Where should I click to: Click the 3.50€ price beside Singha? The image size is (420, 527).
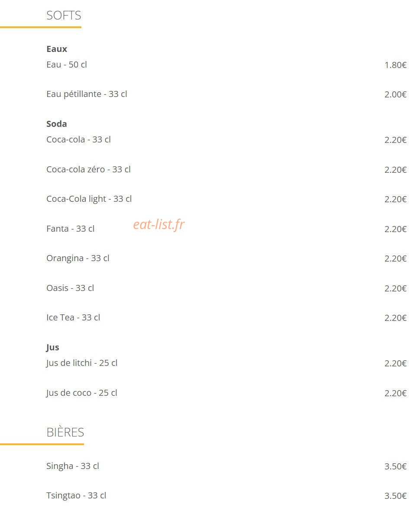395,466
